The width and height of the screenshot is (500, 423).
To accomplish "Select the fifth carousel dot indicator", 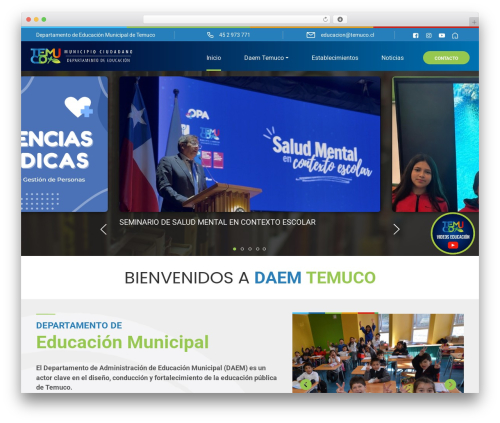I will 264,249.
